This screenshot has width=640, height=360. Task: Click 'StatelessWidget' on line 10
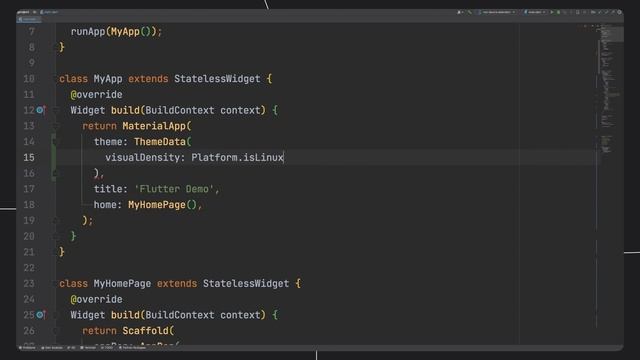[x=217, y=79]
